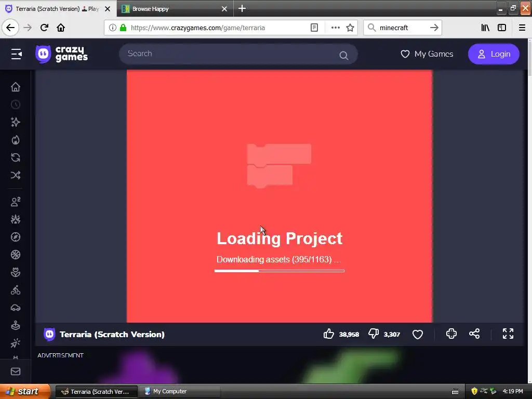Select My Computer taskbar button
This screenshot has height=399, width=532.
pos(180,392)
